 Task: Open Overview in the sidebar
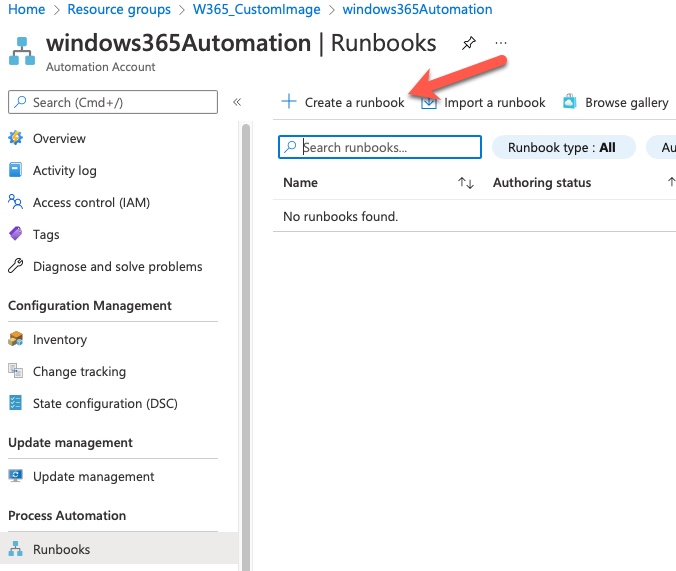tap(59, 138)
